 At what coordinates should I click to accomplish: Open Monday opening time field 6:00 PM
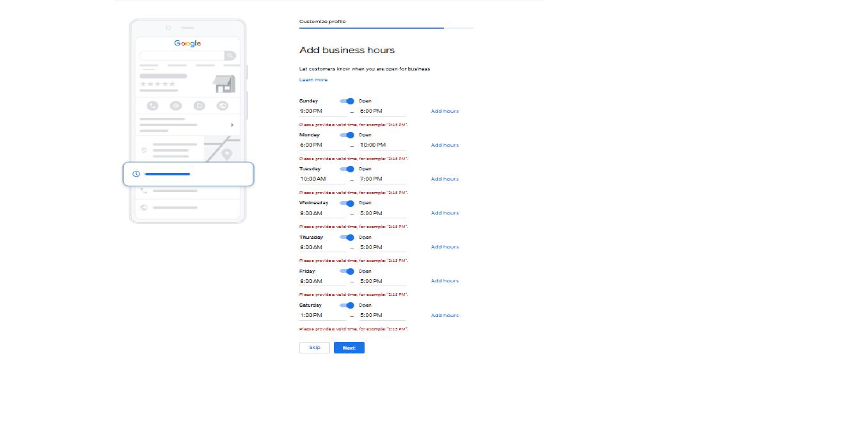coord(322,145)
